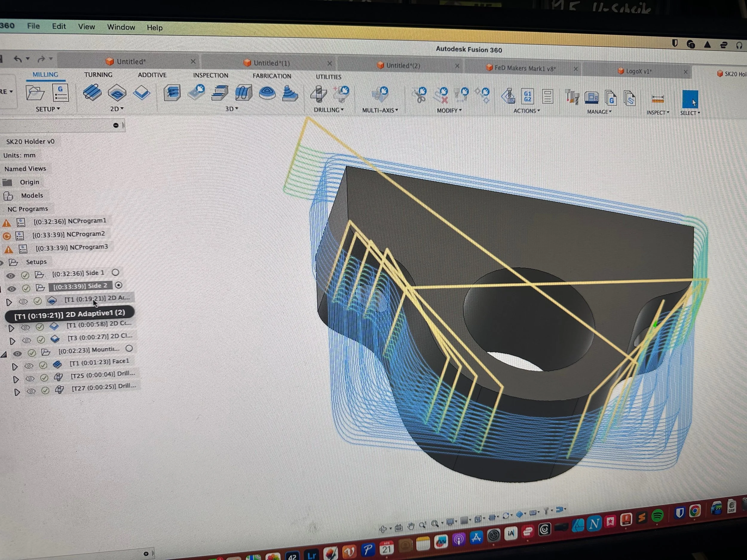Open the Window menu in menu bar

click(x=121, y=27)
